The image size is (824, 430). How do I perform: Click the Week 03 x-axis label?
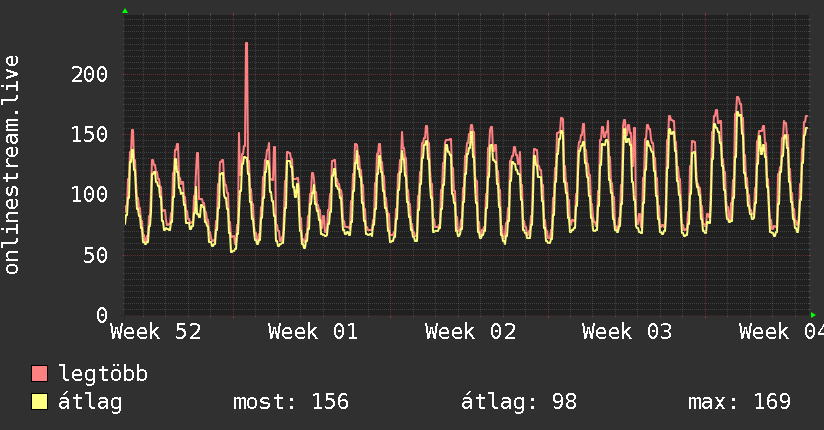(x=627, y=331)
